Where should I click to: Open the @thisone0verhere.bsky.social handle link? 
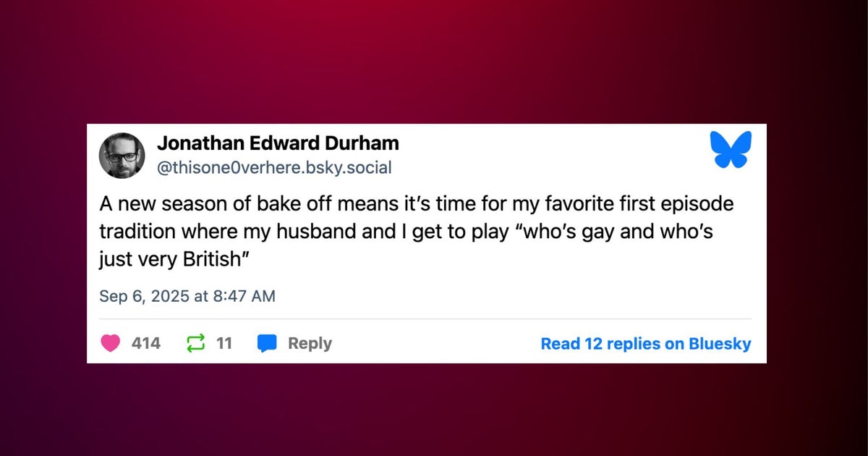point(274,169)
